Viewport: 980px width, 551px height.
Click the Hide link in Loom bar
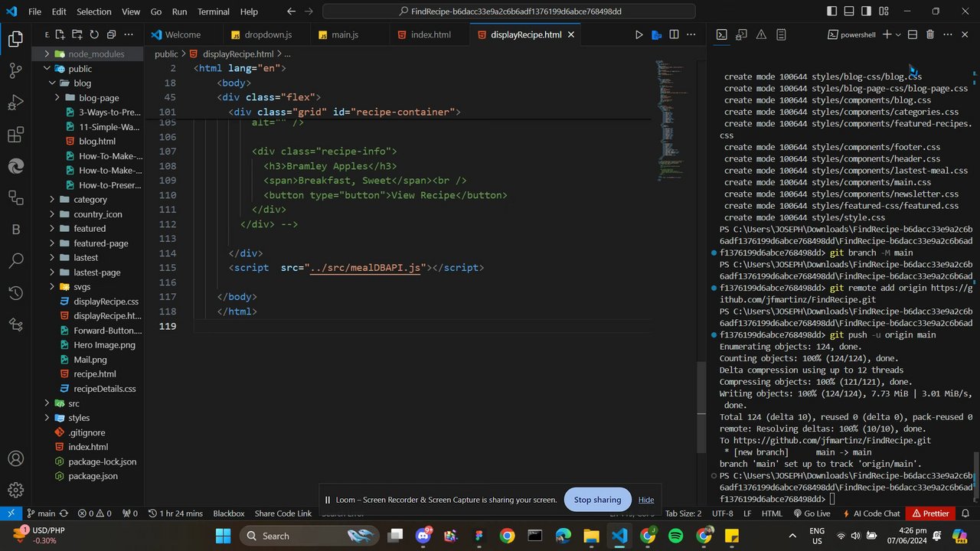pyautogui.click(x=646, y=500)
